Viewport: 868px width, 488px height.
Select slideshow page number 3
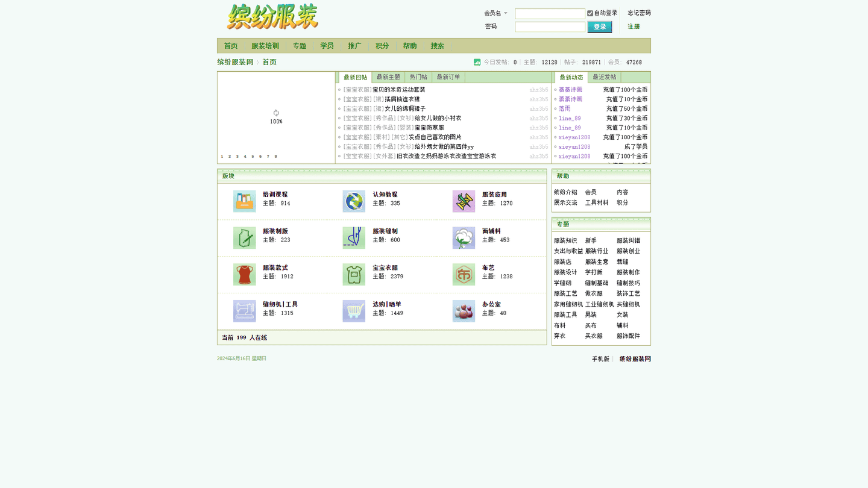point(237,157)
